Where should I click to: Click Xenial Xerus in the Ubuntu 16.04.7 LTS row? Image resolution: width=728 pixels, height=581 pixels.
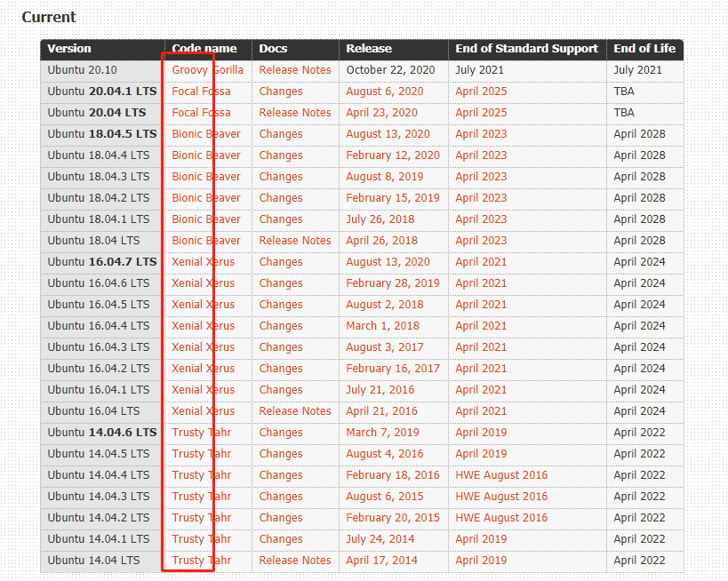[203, 262]
